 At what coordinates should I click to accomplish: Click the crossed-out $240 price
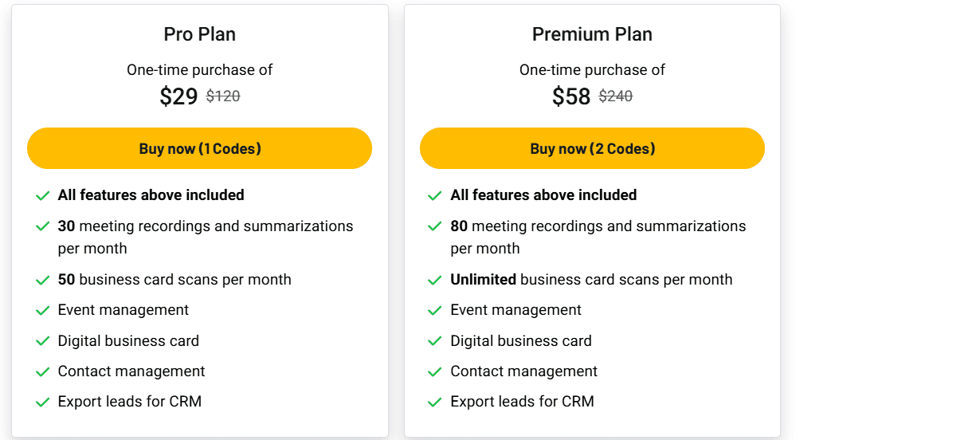point(616,96)
